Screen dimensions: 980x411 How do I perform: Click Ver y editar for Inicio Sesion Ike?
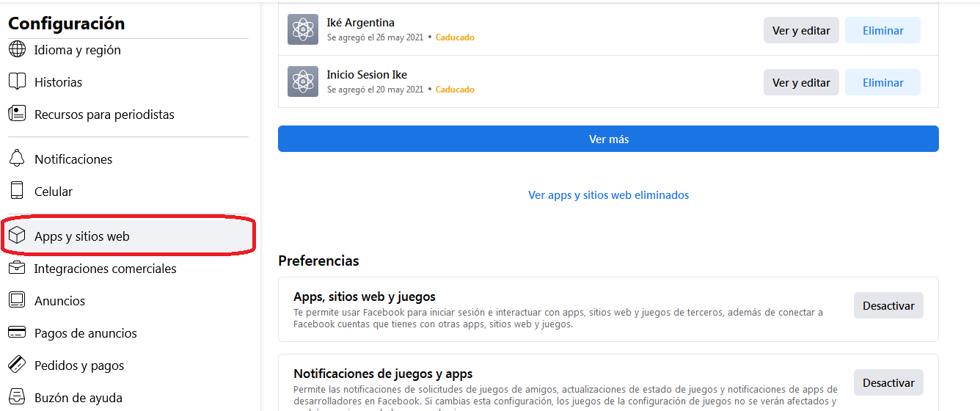click(801, 83)
